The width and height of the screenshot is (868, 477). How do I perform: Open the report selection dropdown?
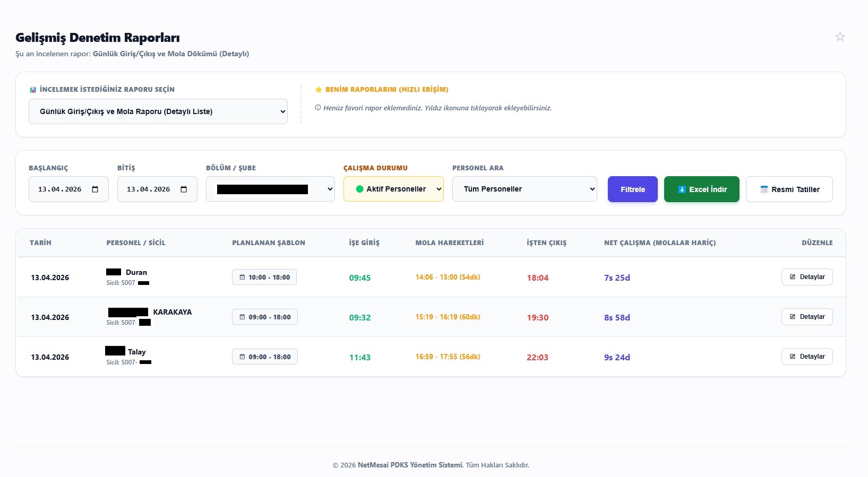[158, 111]
